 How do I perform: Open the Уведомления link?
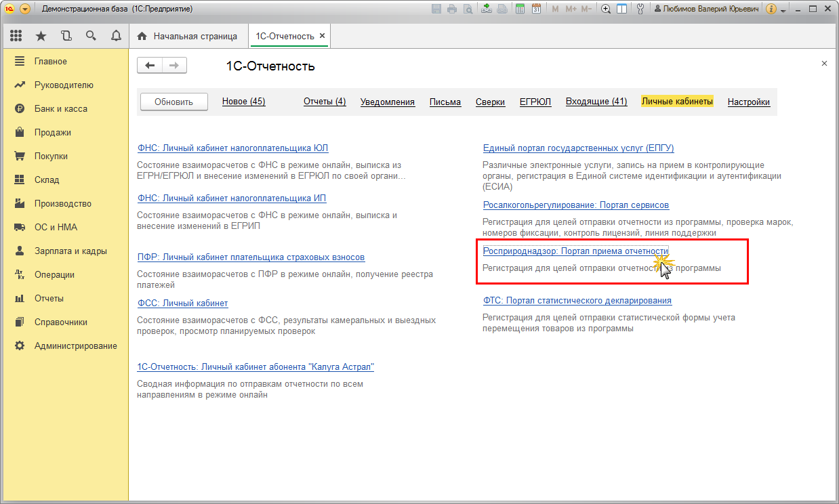pos(388,102)
